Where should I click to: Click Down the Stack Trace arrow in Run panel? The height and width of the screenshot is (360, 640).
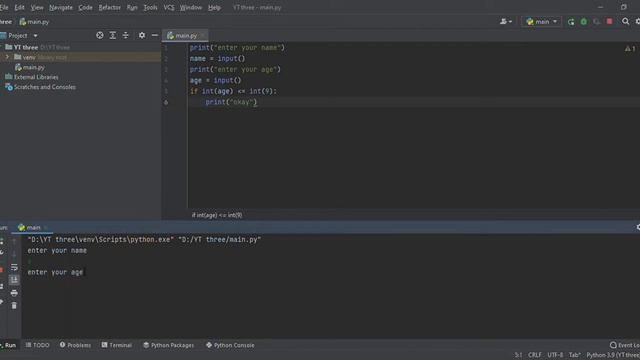[x=14, y=254]
